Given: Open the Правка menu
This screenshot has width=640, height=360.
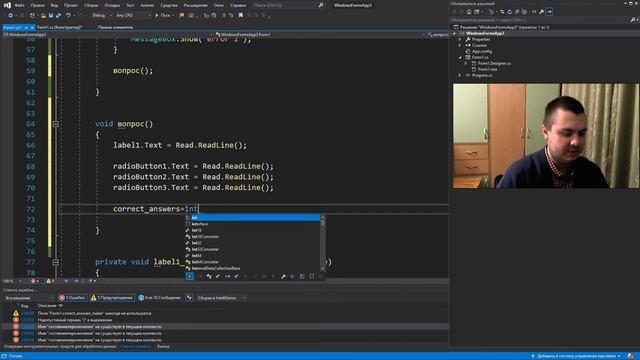Looking at the screenshot, I should tap(37, 5).
